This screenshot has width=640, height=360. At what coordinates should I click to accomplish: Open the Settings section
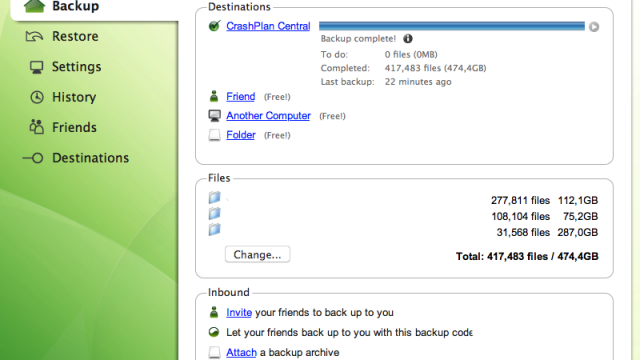point(76,67)
